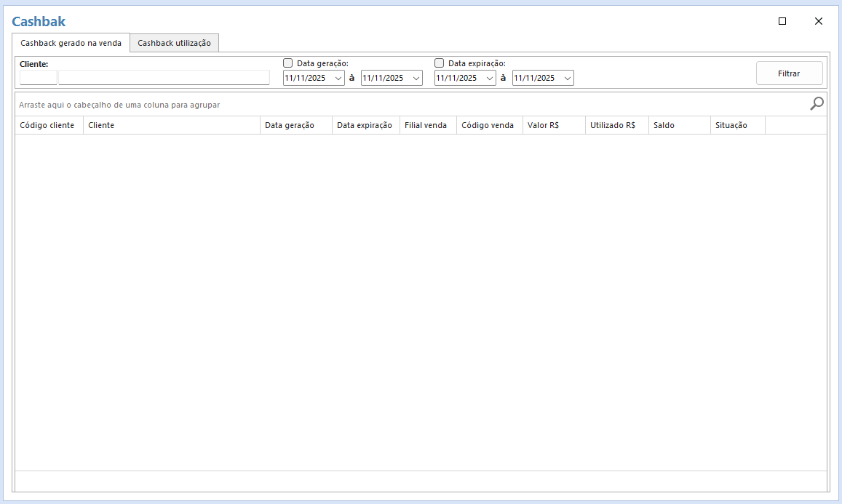Enable the Data geração filter checkbox
This screenshot has height=504, width=842.
coord(288,63)
